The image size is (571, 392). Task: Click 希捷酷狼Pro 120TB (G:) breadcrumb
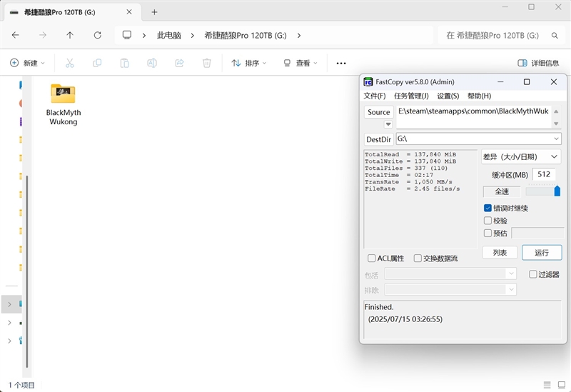246,35
